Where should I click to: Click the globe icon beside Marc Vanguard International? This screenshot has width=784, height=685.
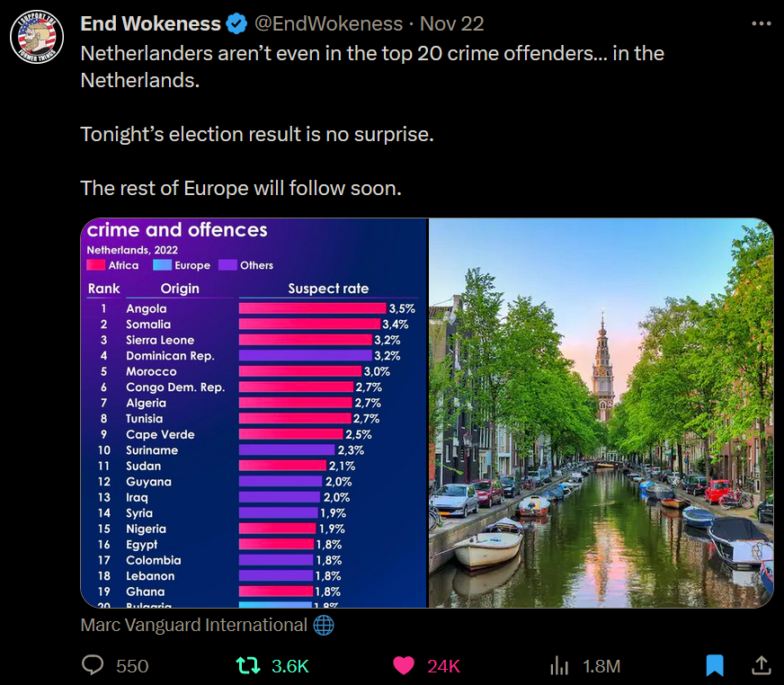tap(325, 625)
